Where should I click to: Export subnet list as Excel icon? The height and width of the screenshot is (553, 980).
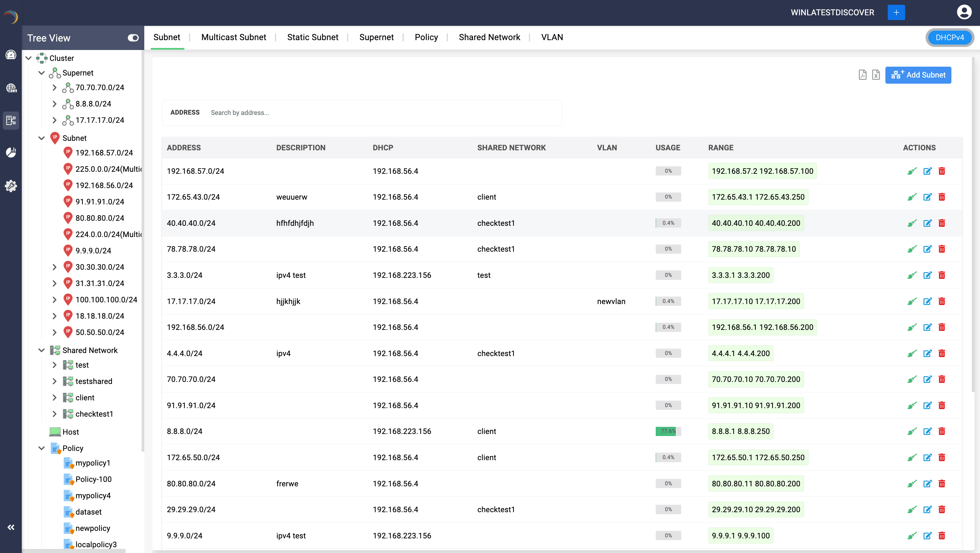coord(876,75)
